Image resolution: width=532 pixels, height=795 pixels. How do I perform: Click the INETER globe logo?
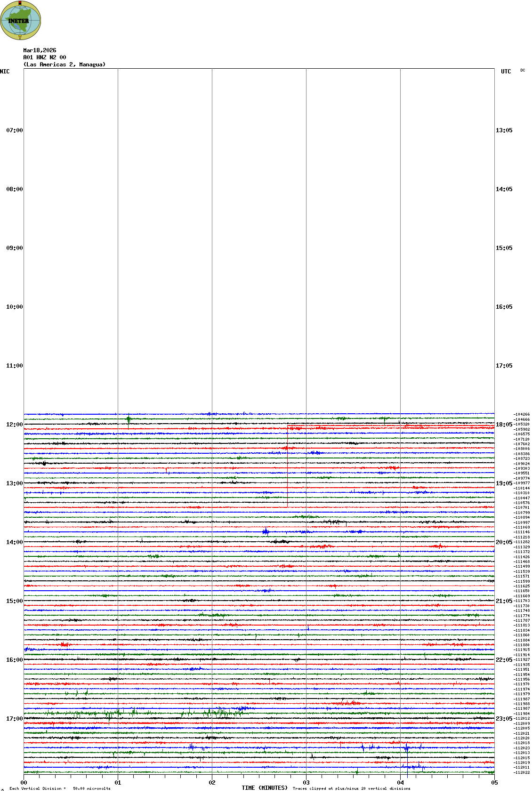pyautogui.click(x=21, y=20)
